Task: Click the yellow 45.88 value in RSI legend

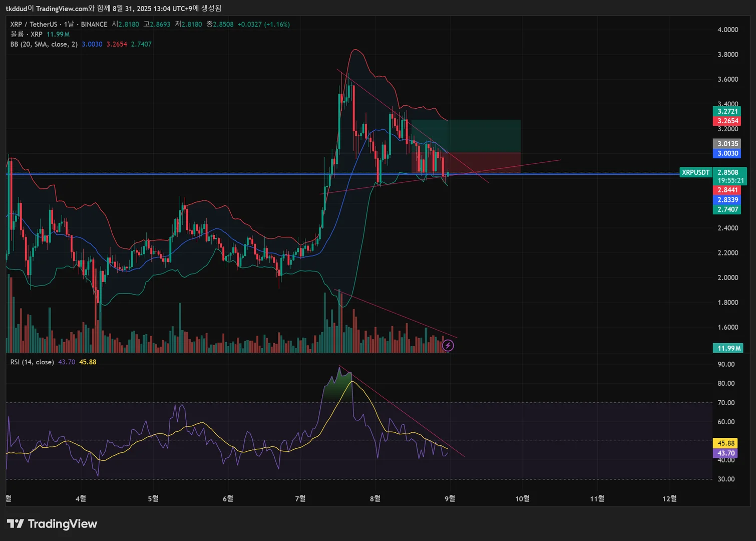Action: pyautogui.click(x=88, y=362)
